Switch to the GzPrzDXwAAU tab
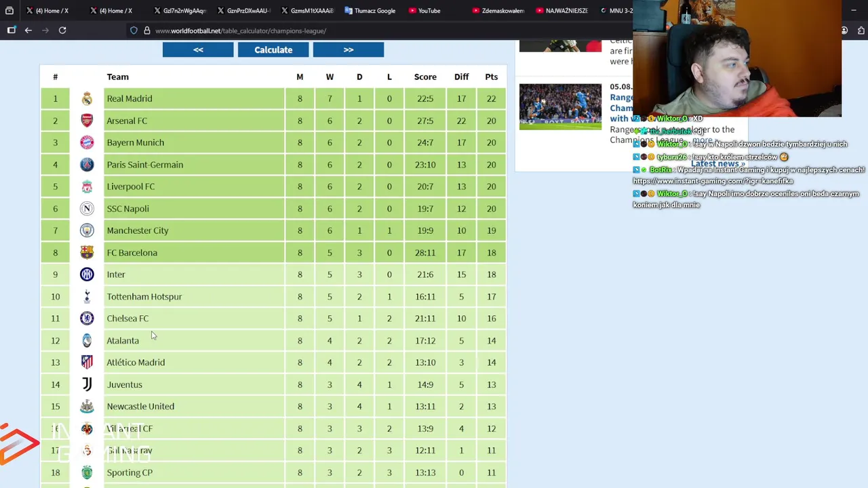This screenshot has width=868, height=488. click(x=243, y=11)
